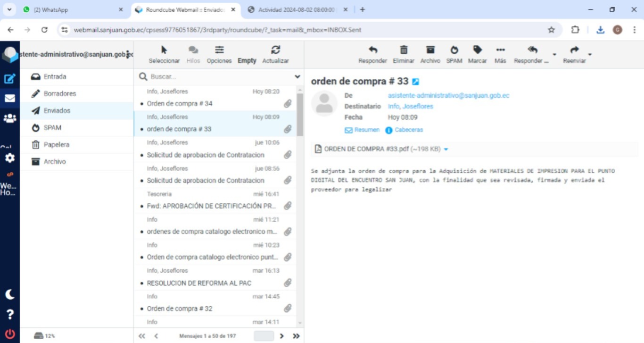The height and width of the screenshot is (343, 644).
Task: Open the compose new message icon
Action: click(9, 79)
